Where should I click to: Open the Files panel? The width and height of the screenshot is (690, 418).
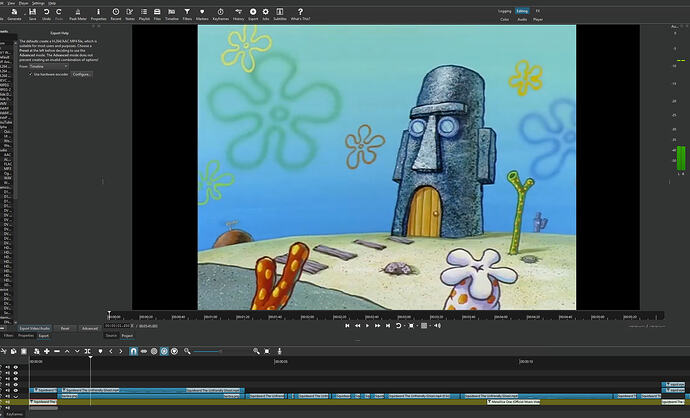[x=157, y=12]
